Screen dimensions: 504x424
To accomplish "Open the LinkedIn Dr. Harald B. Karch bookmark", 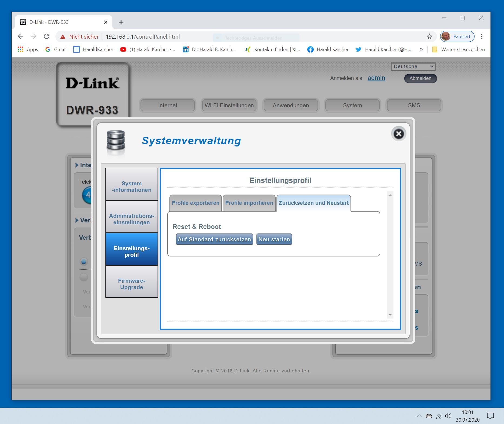I will pos(209,49).
